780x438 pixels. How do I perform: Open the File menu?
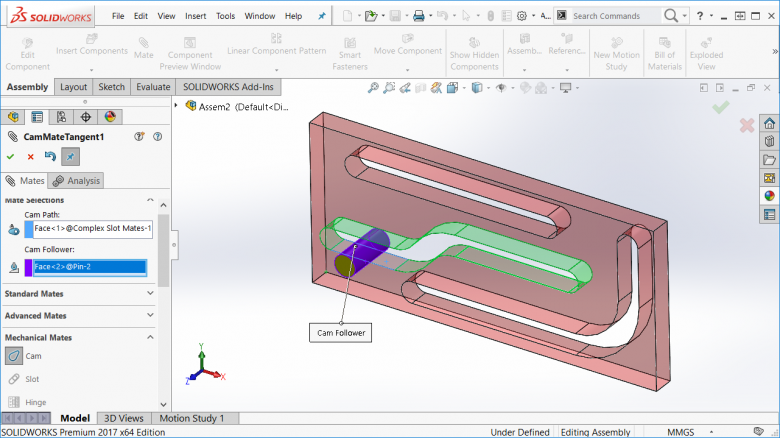[x=118, y=16]
